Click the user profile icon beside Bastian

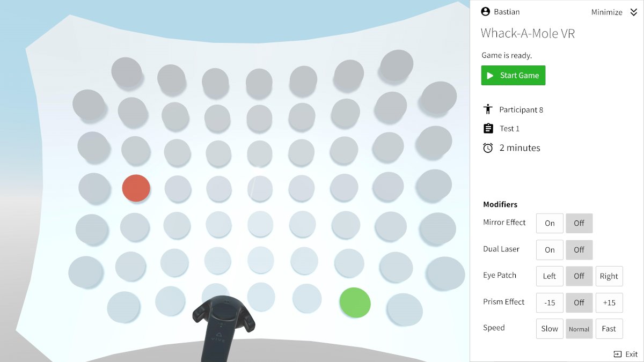(486, 11)
